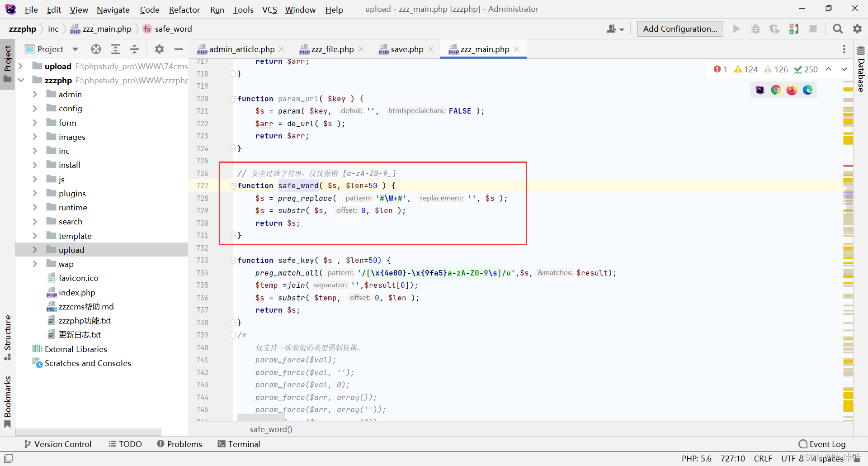Open the Database tool window
Screen dimensions: 868x466
(x=861, y=69)
